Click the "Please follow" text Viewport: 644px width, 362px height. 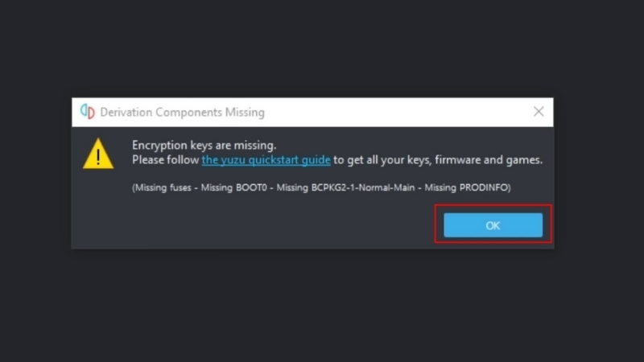(x=166, y=160)
